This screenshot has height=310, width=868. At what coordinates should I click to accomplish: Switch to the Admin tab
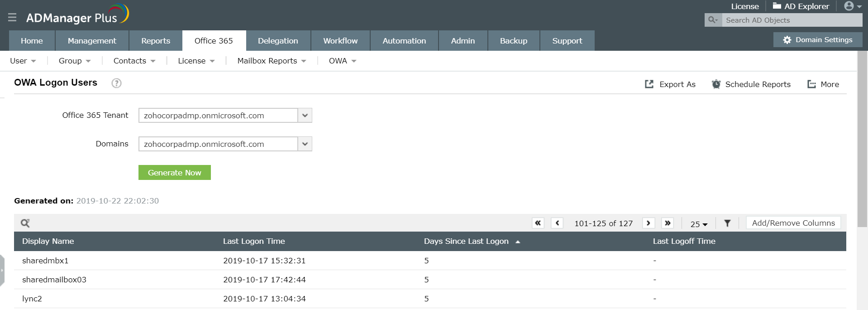pyautogui.click(x=463, y=41)
